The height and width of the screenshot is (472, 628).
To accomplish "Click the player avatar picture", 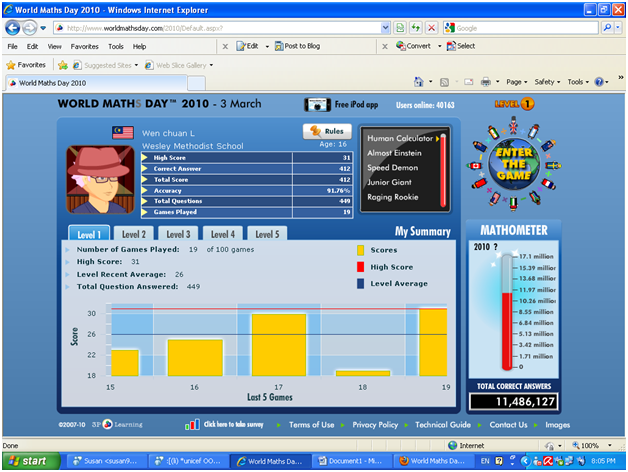I will [x=100, y=180].
